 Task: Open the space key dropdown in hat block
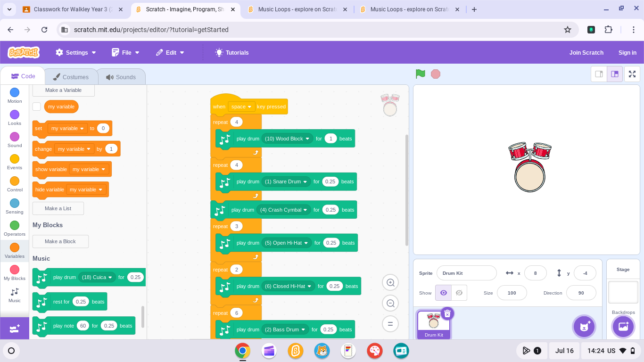241,107
